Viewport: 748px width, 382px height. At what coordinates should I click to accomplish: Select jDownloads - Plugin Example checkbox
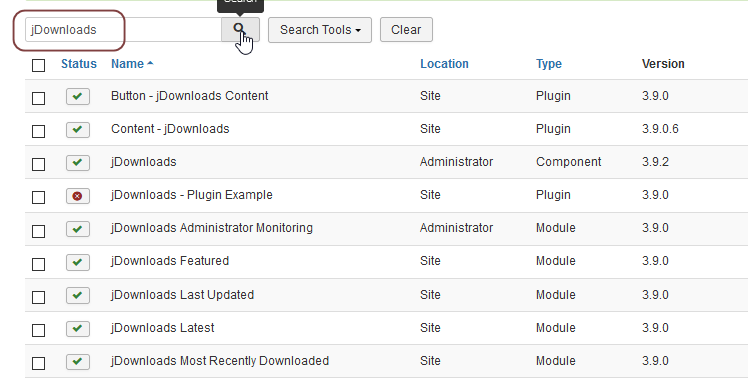pos(39,197)
